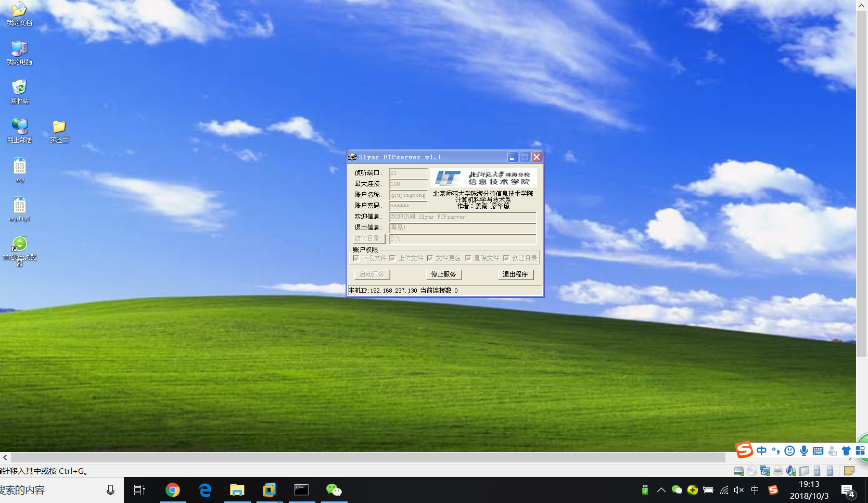
Task: Click the Sogou account login icon
Action: [x=832, y=451]
